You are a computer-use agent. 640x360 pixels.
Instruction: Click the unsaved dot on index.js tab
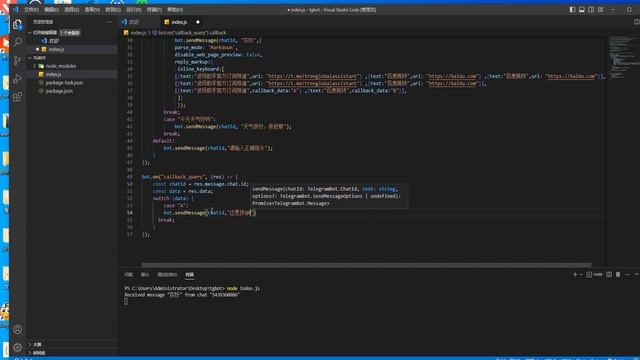point(198,22)
